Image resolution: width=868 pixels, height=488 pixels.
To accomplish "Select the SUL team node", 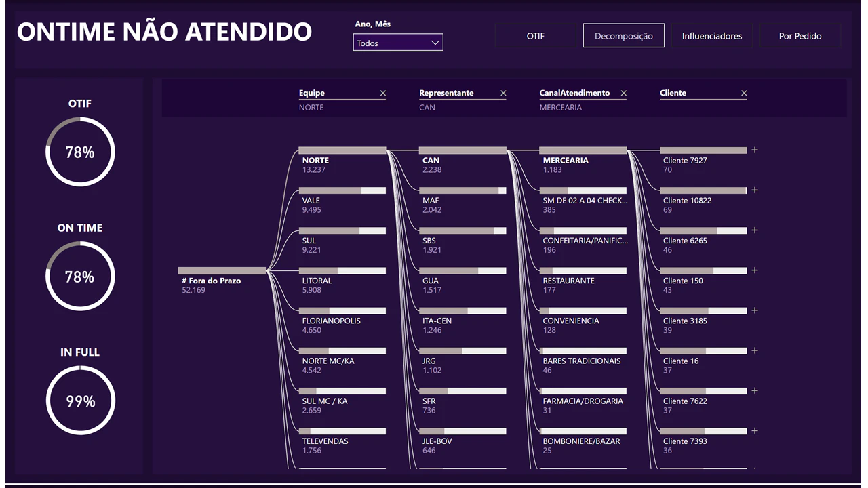I will pyautogui.click(x=342, y=240).
